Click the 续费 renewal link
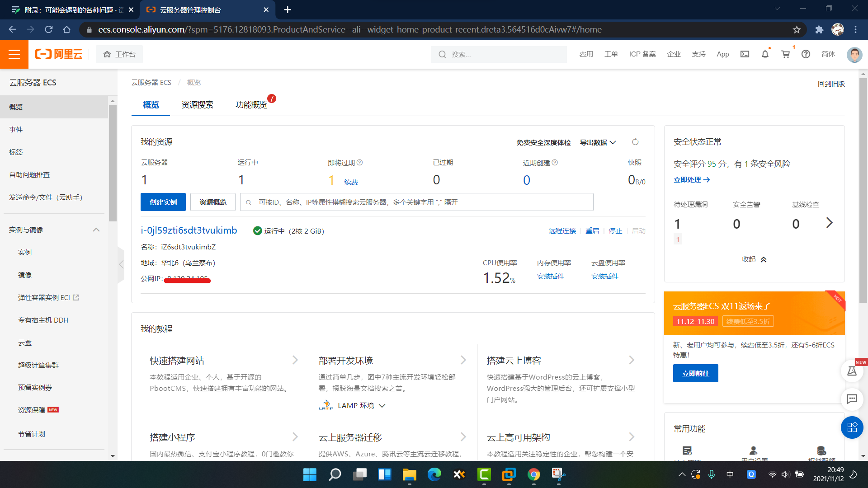 coord(351,182)
